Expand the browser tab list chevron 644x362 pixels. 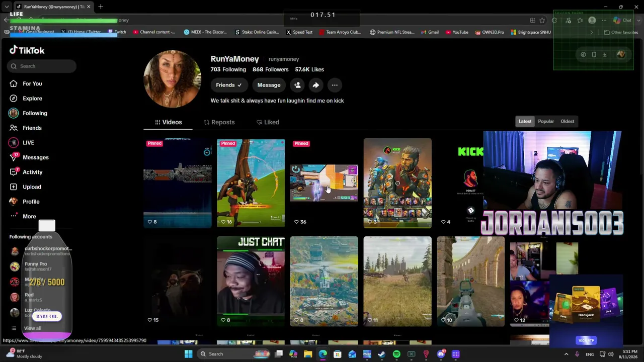point(7,7)
